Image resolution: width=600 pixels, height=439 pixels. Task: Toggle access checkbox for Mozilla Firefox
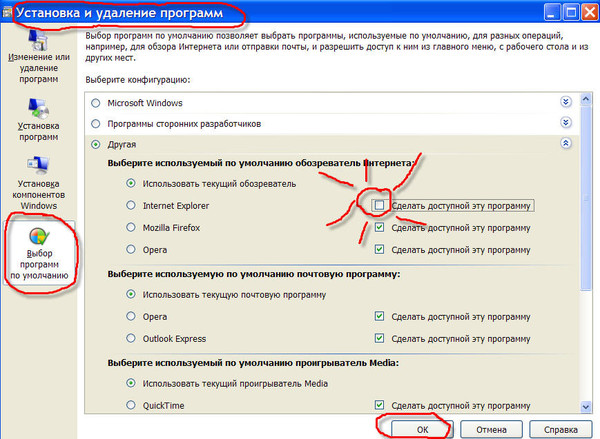(x=379, y=227)
